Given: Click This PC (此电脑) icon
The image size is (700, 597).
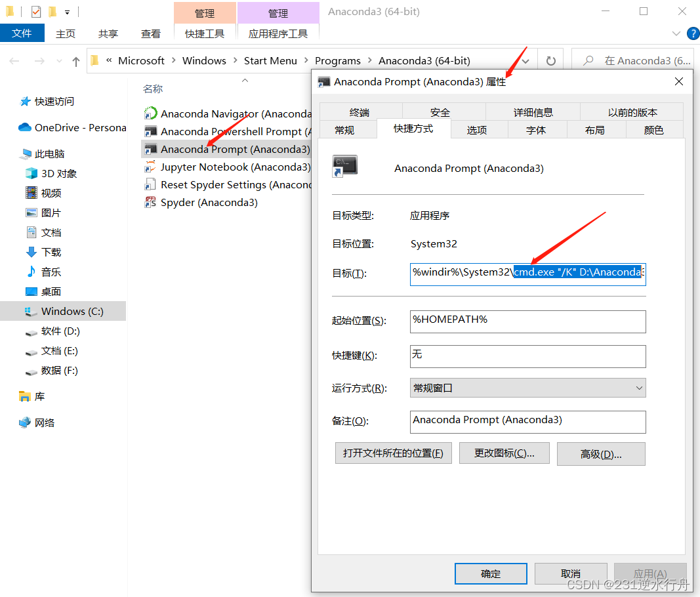Looking at the screenshot, I should point(26,154).
